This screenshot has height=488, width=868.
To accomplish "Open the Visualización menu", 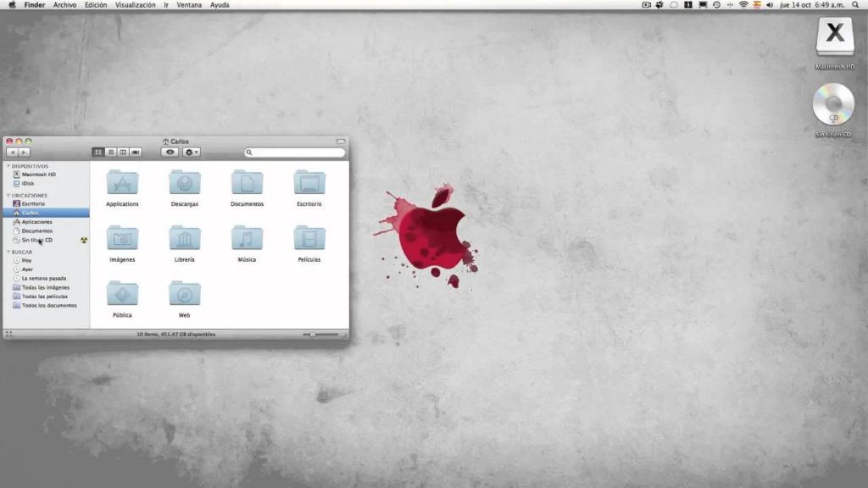I will (135, 5).
